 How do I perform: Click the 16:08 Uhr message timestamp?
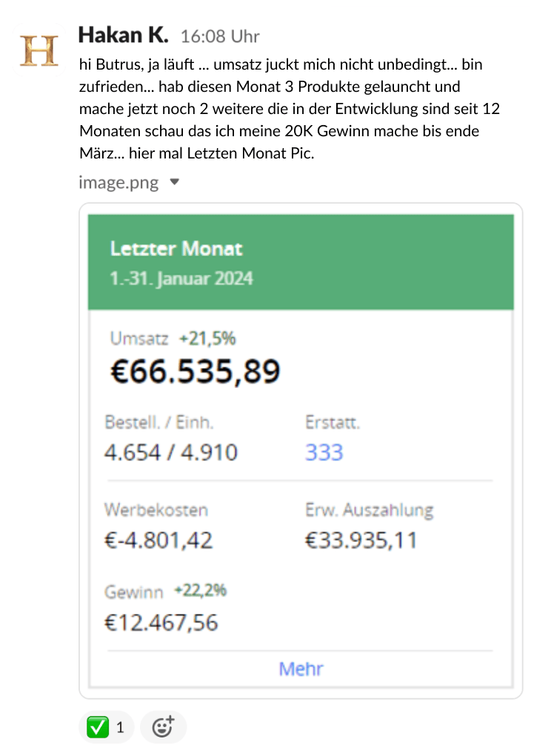tap(220, 36)
